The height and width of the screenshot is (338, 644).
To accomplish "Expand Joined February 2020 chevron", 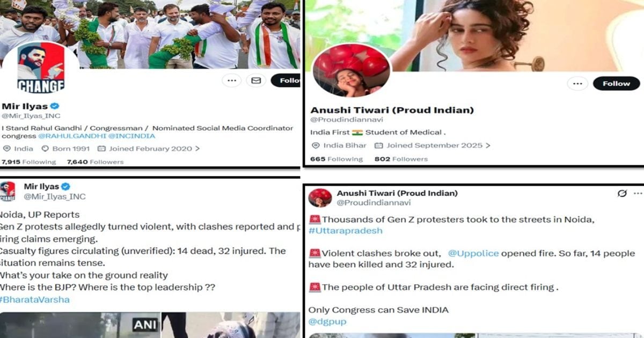I will pos(197,149).
